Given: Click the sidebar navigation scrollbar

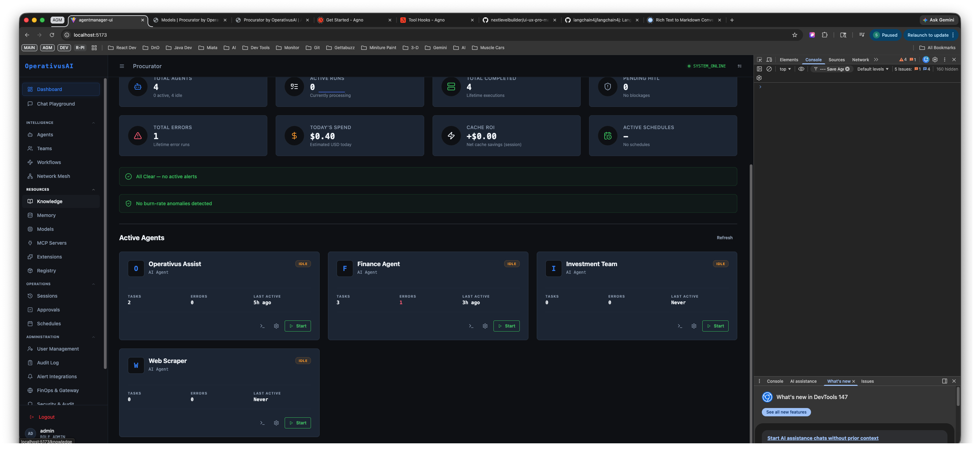Looking at the screenshot, I should pos(105,224).
